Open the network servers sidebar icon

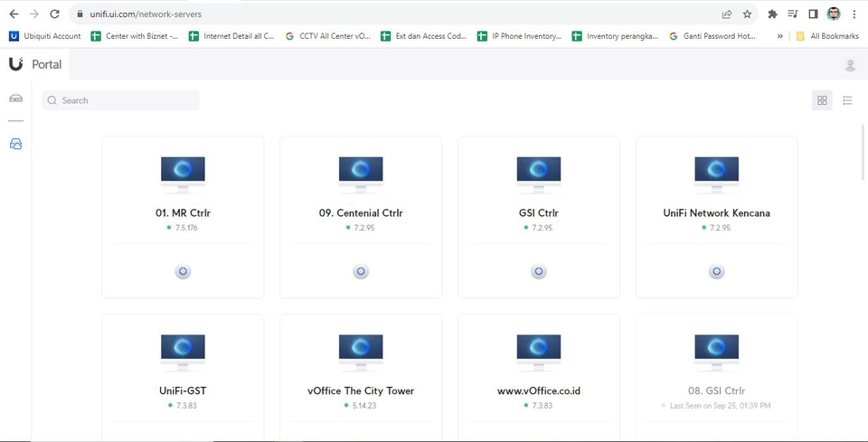[16, 145]
